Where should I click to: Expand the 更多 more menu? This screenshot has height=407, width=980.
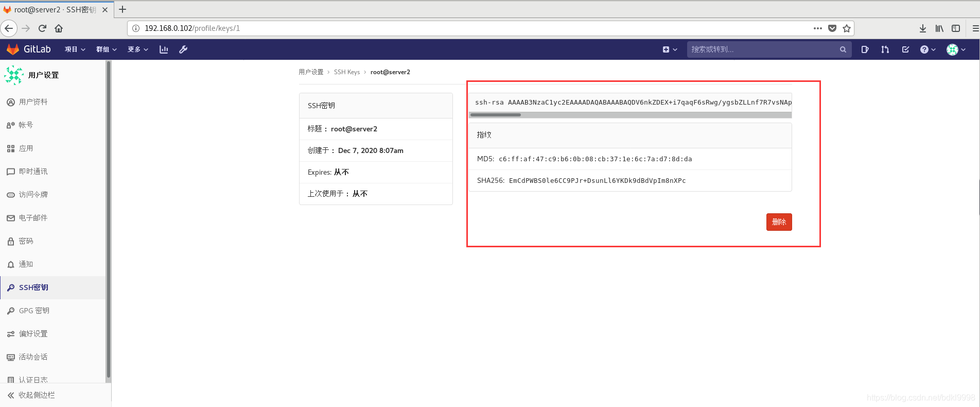tap(138, 49)
